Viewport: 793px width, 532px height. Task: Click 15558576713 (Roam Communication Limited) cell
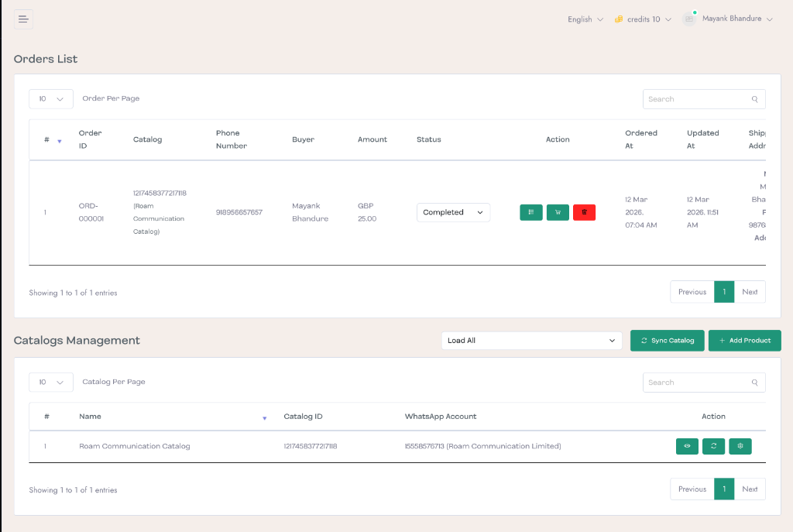tap(483, 446)
